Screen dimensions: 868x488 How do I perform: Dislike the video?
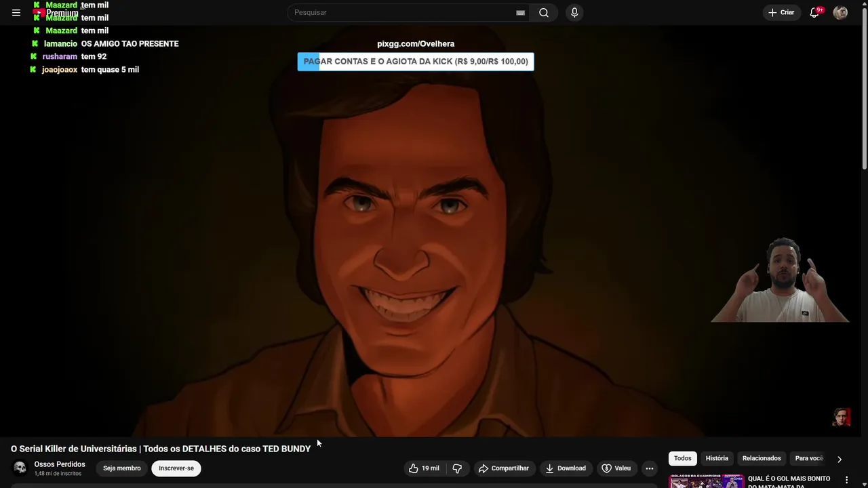point(457,468)
